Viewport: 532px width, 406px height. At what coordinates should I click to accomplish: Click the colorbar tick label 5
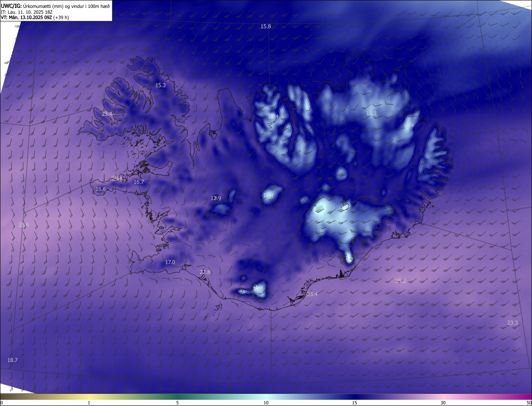coord(177,403)
